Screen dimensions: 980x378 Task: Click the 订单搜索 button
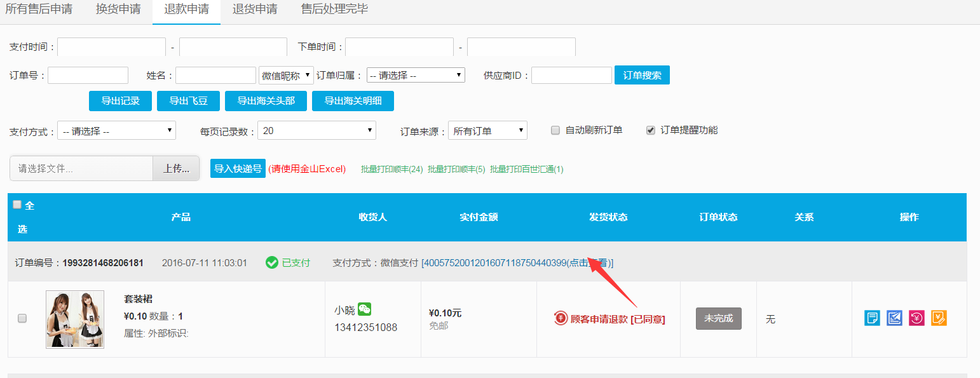point(642,76)
